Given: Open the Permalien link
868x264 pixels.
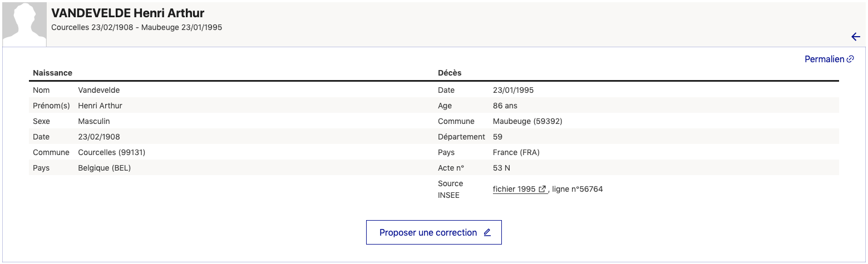Looking at the screenshot, I should (x=829, y=59).
